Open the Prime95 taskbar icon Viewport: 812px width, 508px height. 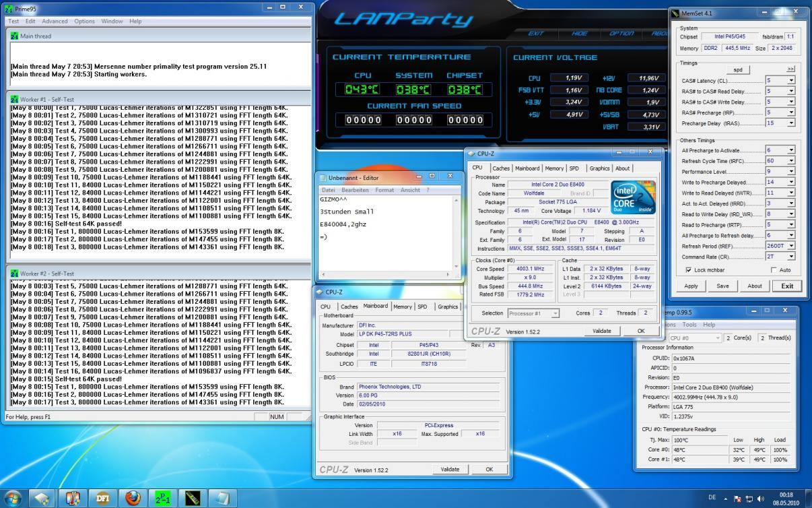(162, 498)
